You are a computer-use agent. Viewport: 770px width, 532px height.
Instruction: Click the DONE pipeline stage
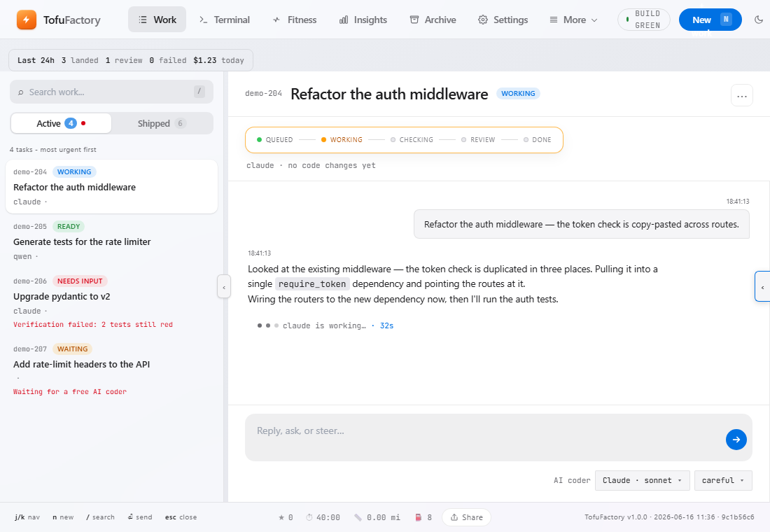click(537, 140)
